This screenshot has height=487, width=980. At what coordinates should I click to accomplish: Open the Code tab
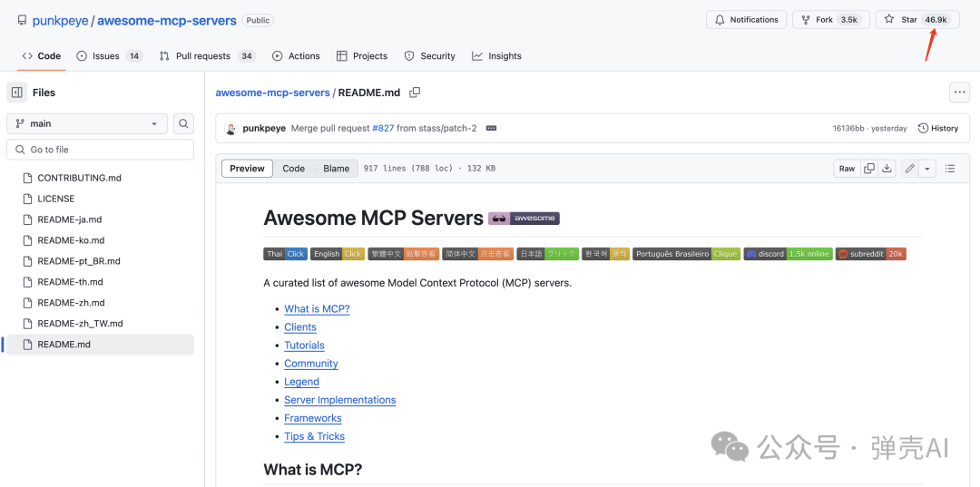(41, 56)
